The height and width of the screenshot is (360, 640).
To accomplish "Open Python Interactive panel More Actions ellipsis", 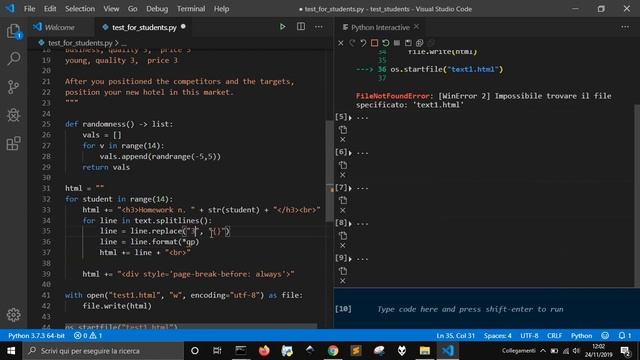I will pos(625,27).
